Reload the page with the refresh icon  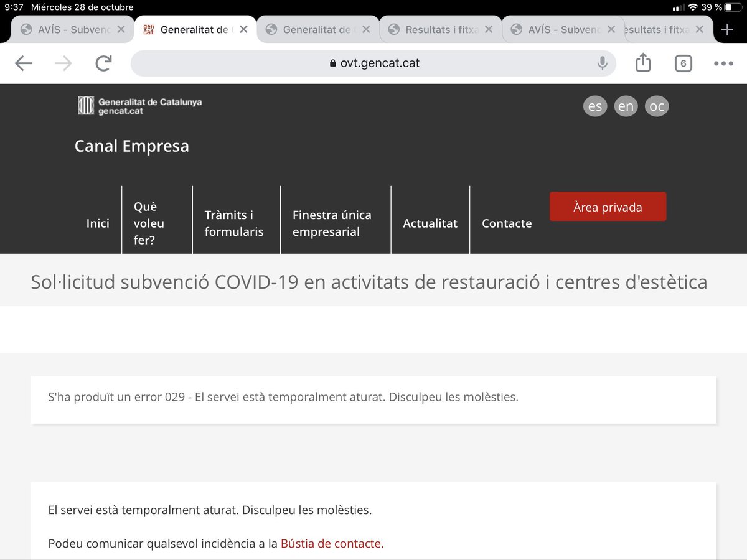point(104,63)
